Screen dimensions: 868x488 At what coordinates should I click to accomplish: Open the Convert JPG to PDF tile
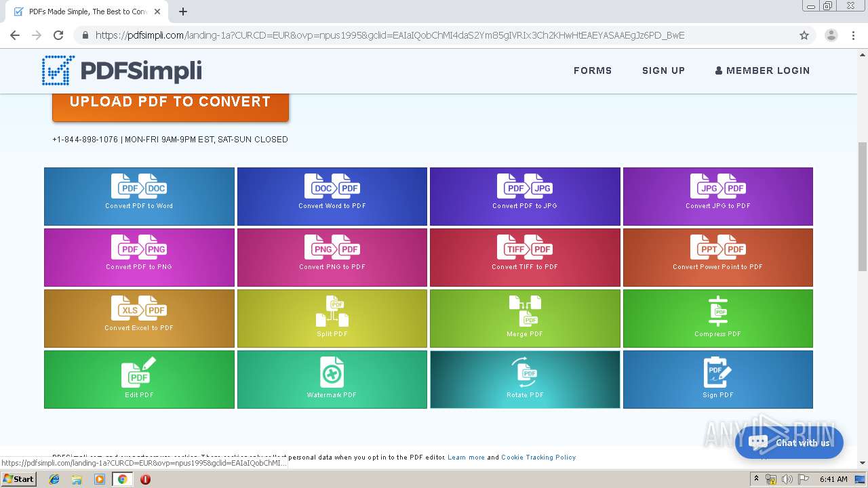tap(718, 197)
